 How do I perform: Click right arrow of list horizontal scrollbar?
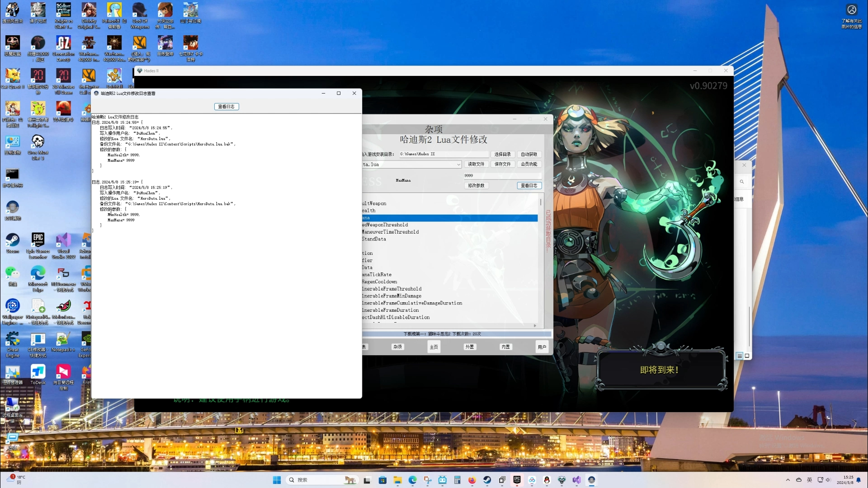535,326
